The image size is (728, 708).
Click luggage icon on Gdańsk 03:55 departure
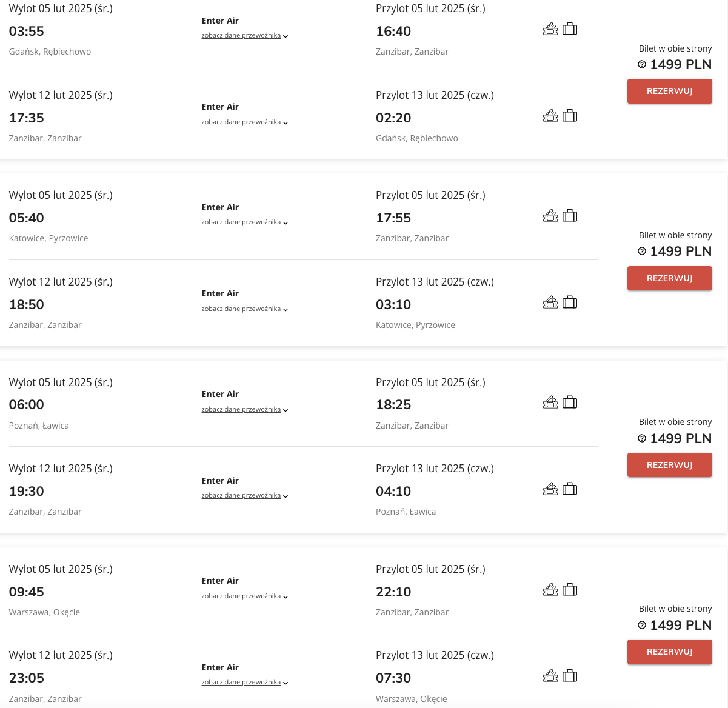coord(570,28)
